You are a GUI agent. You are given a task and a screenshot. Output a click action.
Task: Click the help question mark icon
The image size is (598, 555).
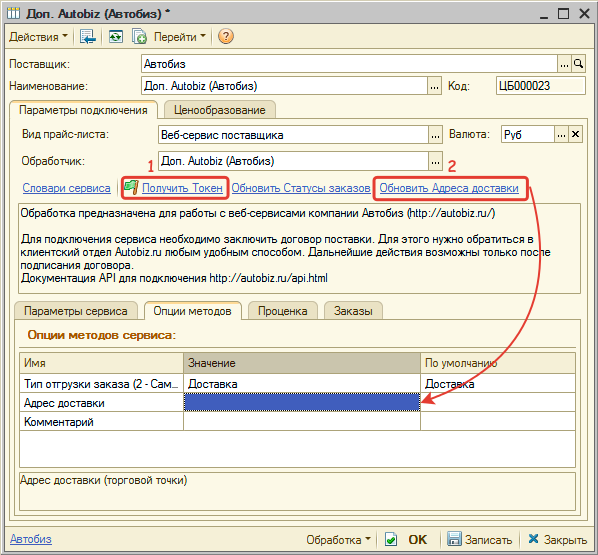pos(225,37)
